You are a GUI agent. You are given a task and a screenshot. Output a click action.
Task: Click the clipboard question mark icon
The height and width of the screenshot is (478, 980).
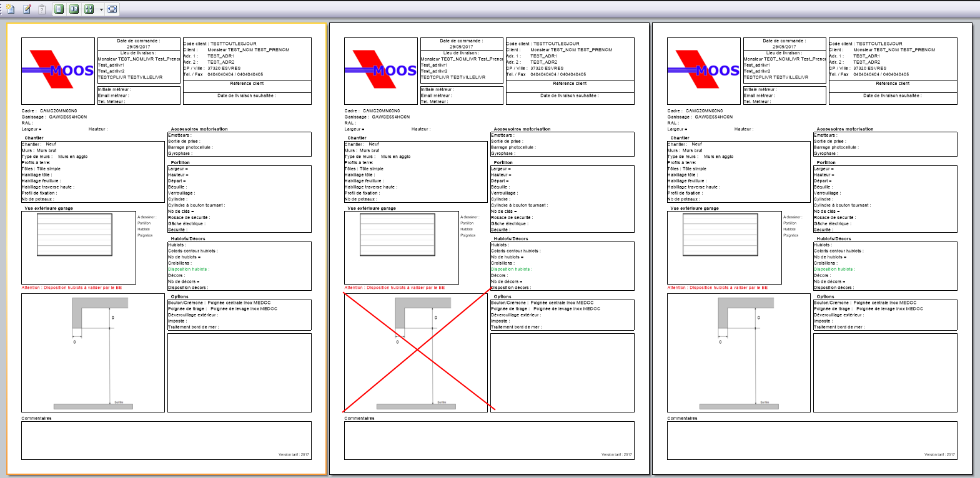pyautogui.click(x=42, y=9)
